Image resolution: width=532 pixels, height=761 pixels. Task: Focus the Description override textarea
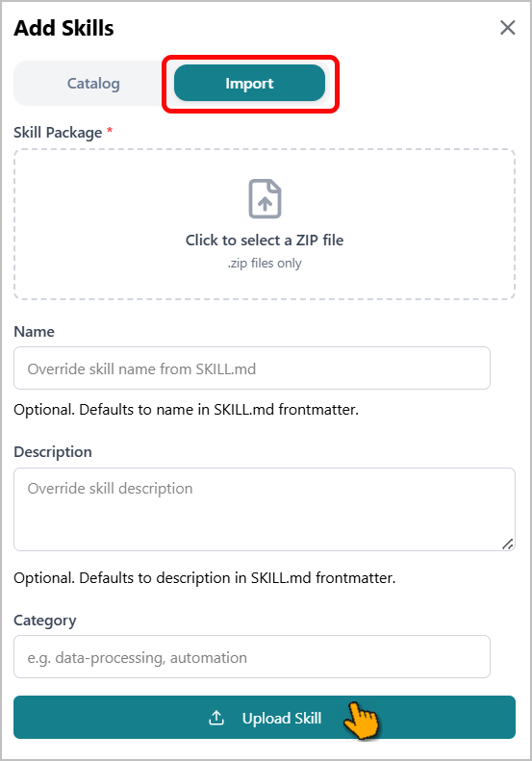coord(265,509)
